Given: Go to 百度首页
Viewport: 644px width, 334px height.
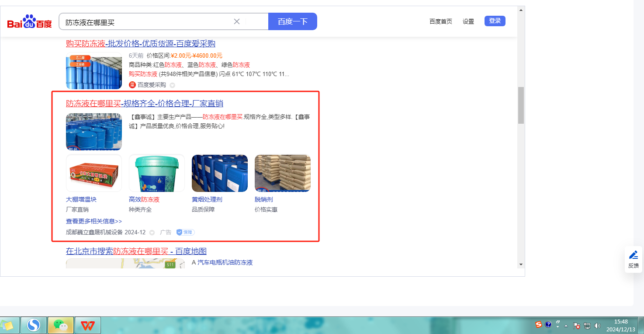Looking at the screenshot, I should [x=441, y=21].
